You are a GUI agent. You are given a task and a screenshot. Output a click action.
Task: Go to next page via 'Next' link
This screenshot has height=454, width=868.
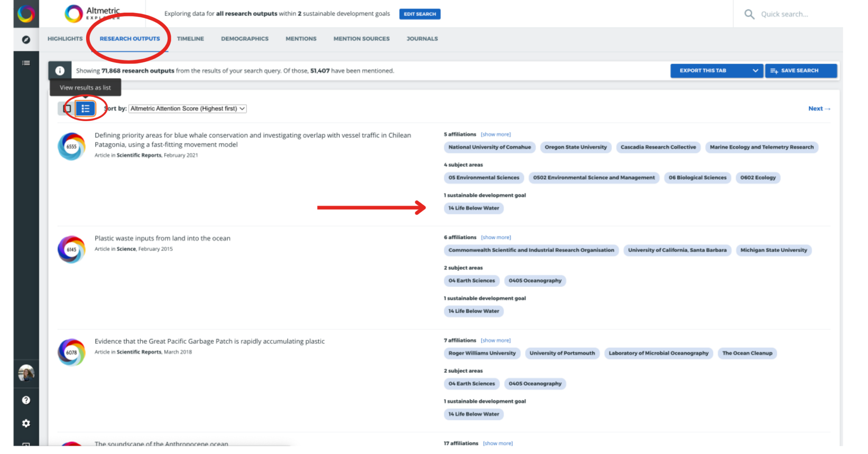click(x=818, y=108)
